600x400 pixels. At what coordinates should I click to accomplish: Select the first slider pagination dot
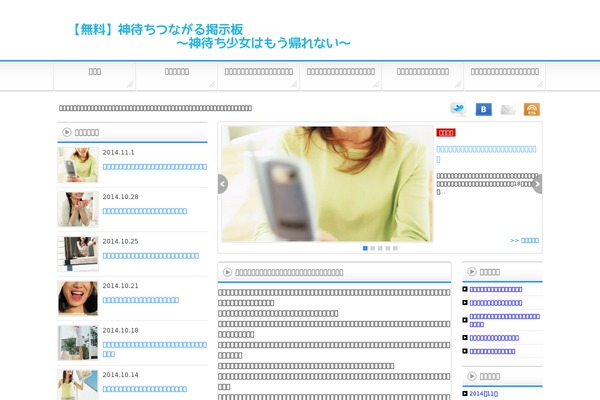point(365,248)
